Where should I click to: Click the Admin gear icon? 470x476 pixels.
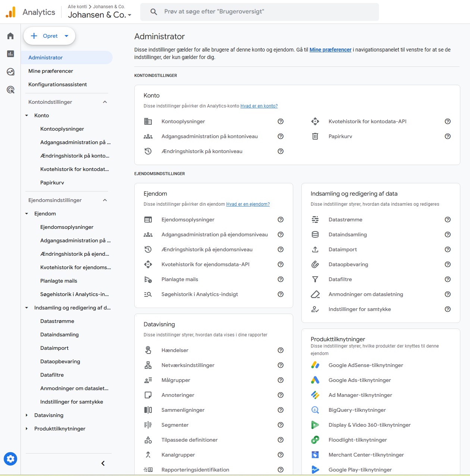[10, 458]
